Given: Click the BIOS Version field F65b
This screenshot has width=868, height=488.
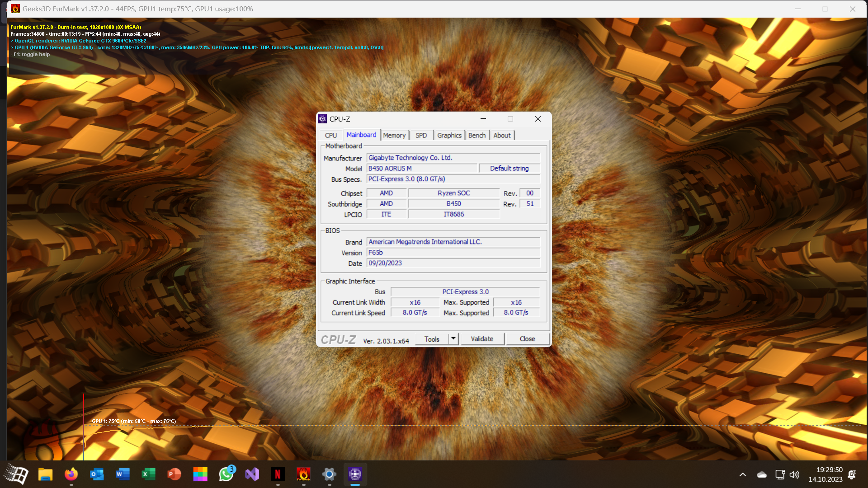Looking at the screenshot, I should [453, 253].
